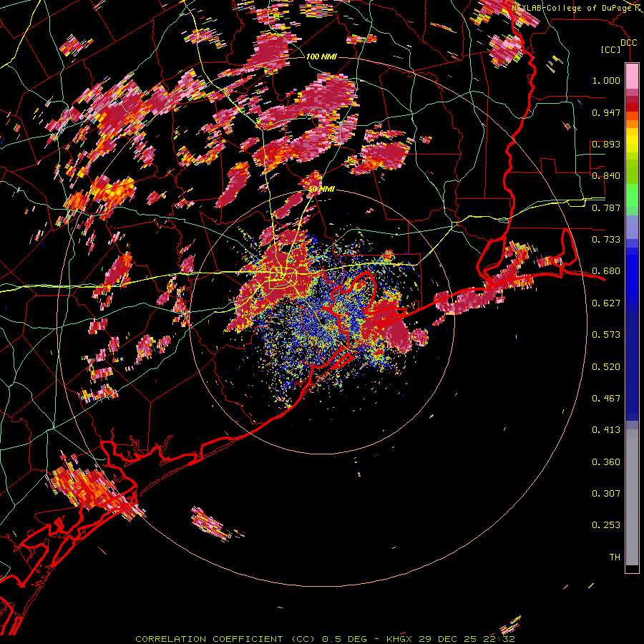Click the 0.467 scale label
Viewport: 644px width, 644px height.
click(606, 399)
